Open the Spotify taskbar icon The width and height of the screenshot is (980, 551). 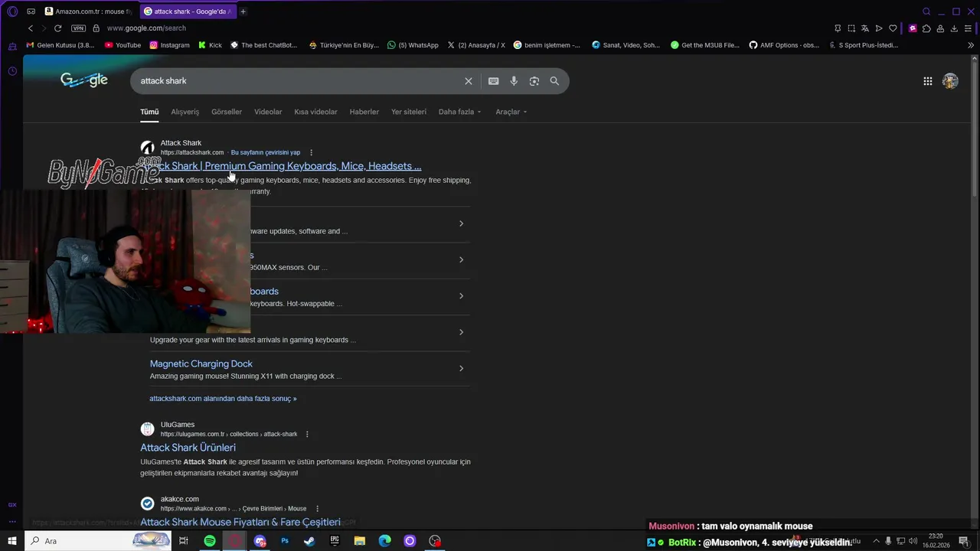coord(209,541)
